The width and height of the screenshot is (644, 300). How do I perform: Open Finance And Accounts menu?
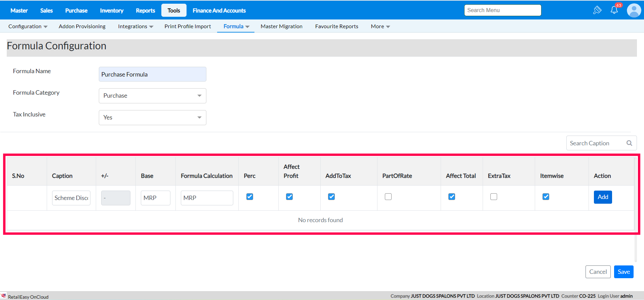219,10
